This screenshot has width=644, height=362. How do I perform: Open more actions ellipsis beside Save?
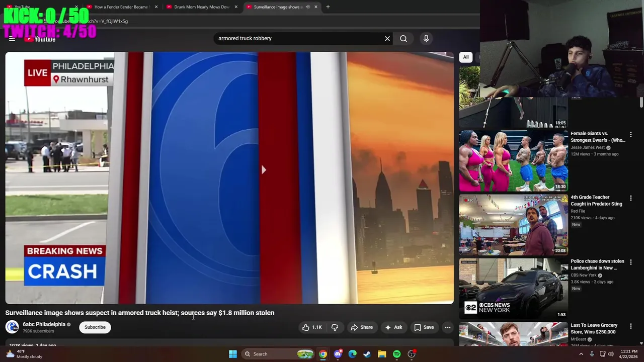pyautogui.click(x=448, y=327)
